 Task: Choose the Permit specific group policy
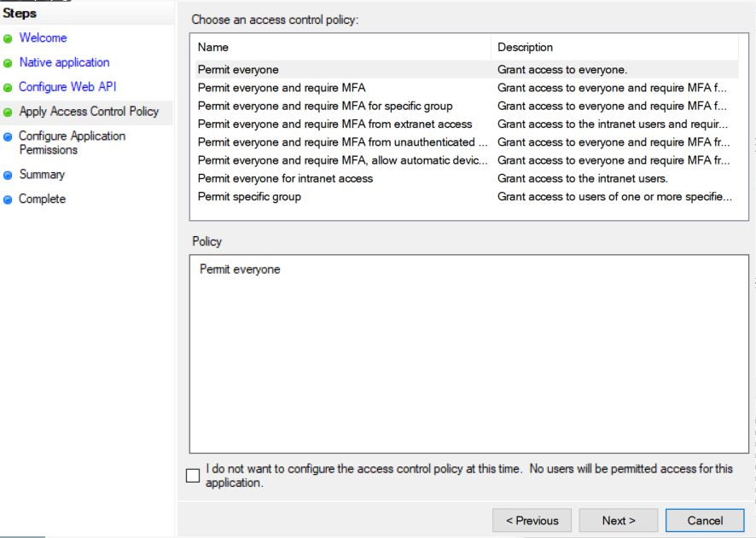249,196
